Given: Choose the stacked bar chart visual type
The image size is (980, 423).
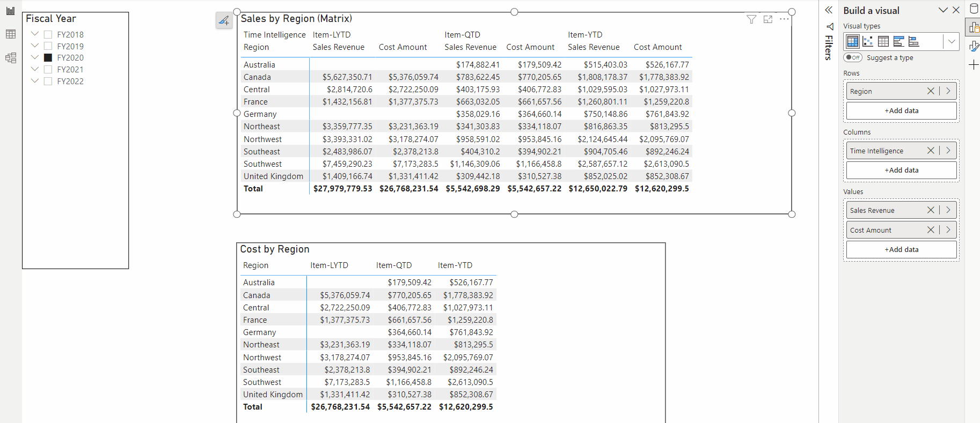Looking at the screenshot, I should click(898, 41).
